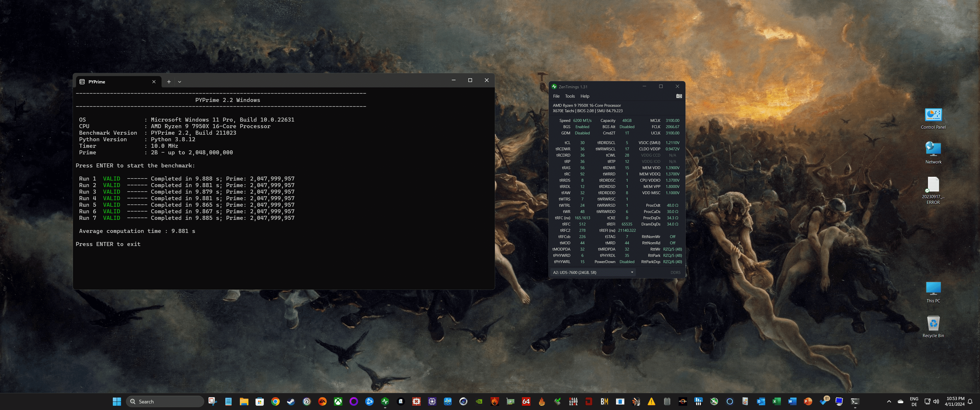Click the MEM VDD value 1.3900V

(672, 168)
